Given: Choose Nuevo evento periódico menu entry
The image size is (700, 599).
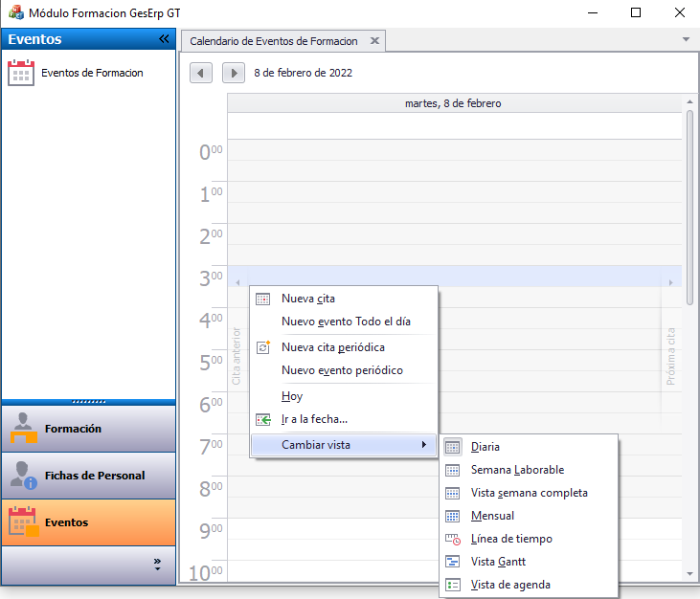Looking at the screenshot, I should [344, 370].
